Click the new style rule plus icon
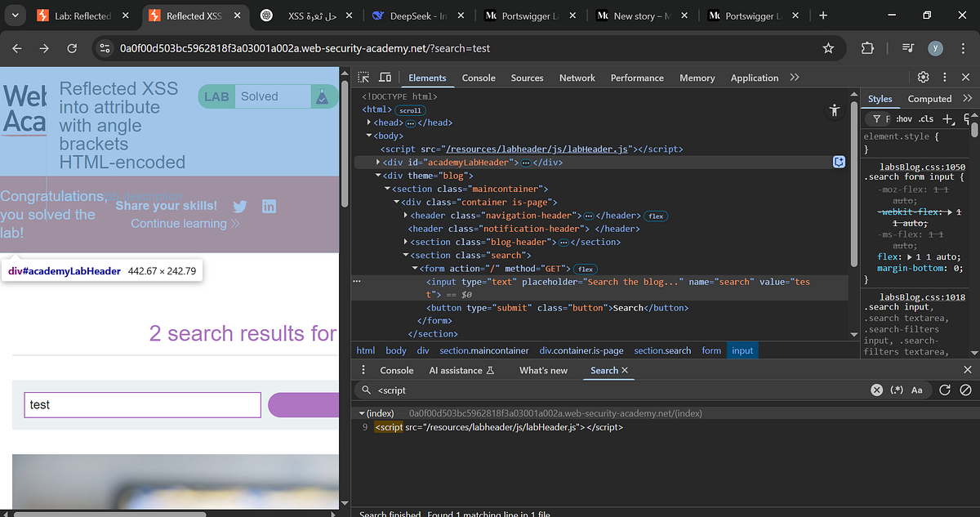980x517 pixels. pyautogui.click(x=949, y=119)
